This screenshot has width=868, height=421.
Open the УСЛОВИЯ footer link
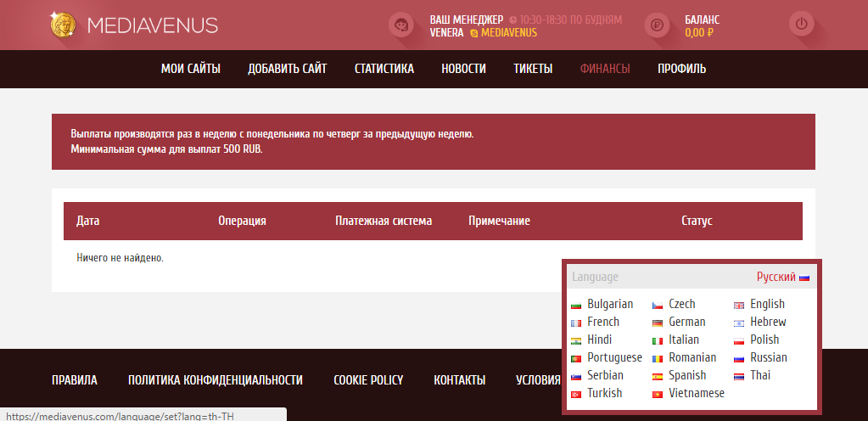538,380
